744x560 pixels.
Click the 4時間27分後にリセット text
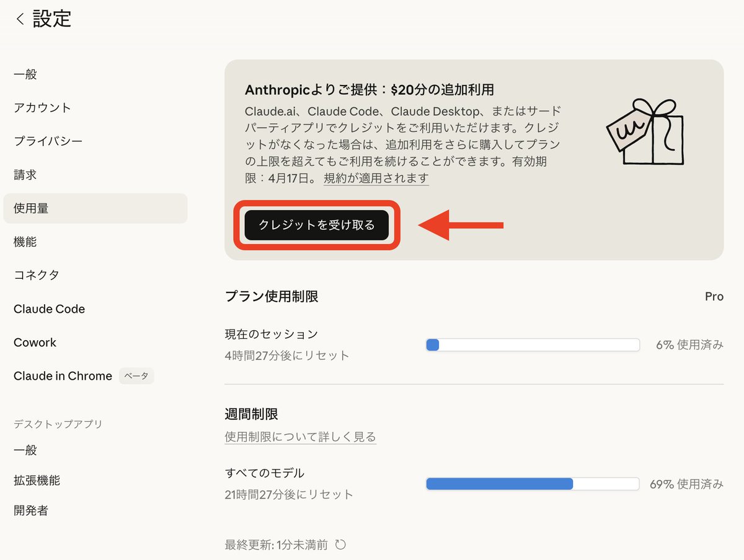tap(287, 356)
